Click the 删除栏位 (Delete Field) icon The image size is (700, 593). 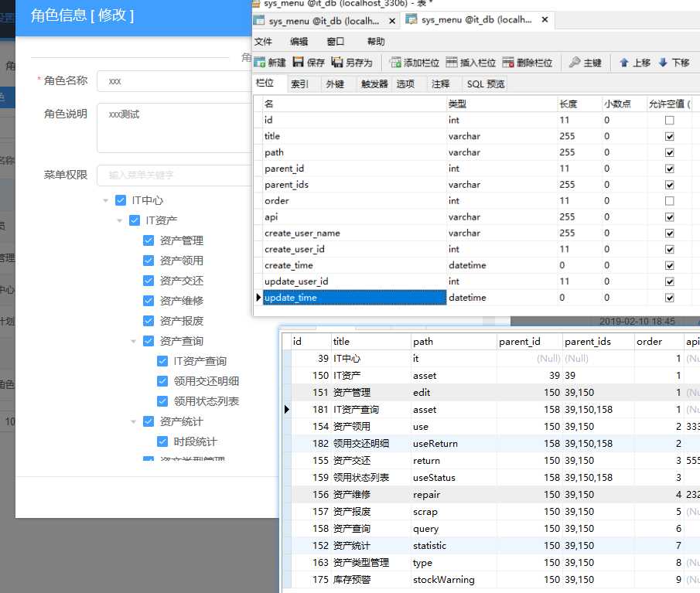tap(508, 62)
